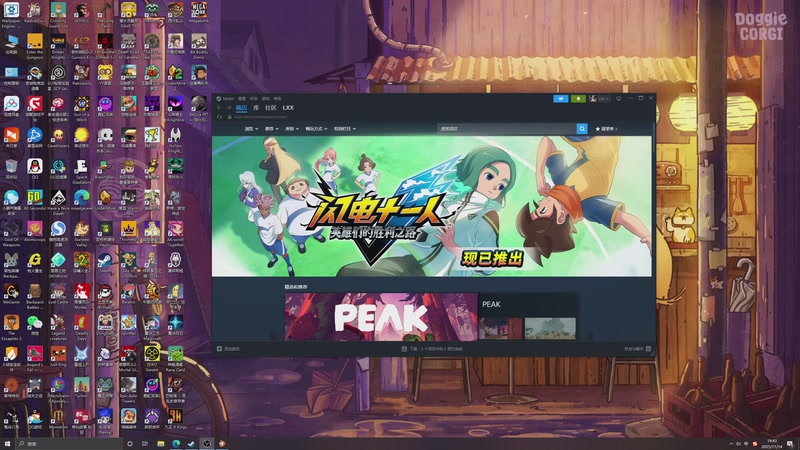Open the last Steam title bar menu
The width and height of the screenshot is (800, 450).
(x=277, y=98)
